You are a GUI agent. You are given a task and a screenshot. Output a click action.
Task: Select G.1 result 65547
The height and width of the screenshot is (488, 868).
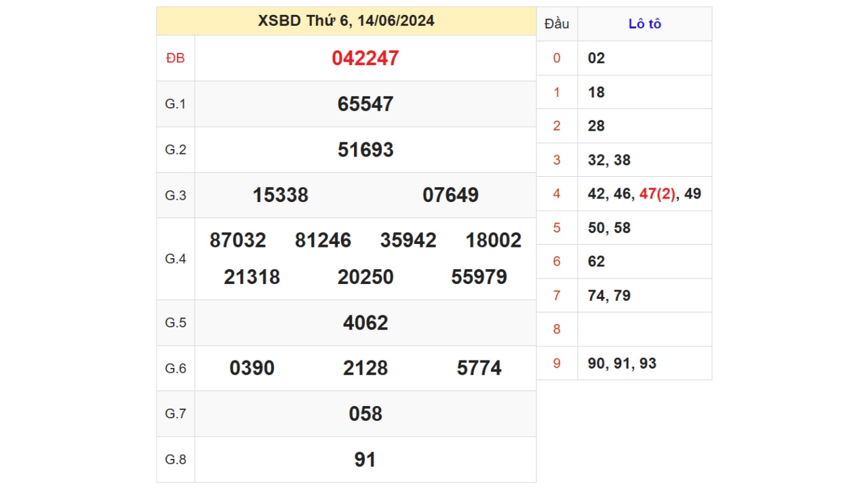[366, 104]
